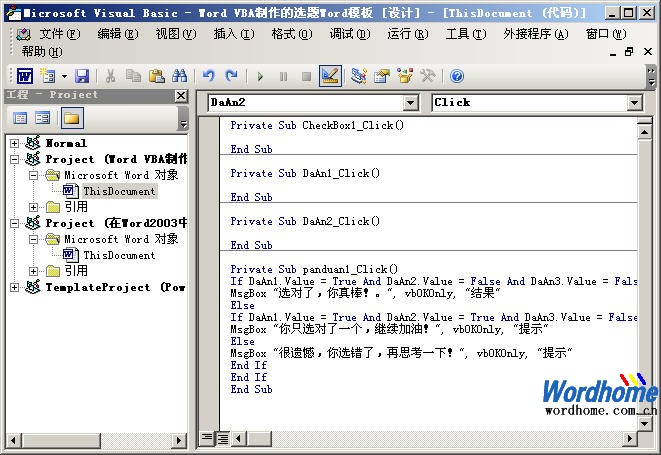Collapse second Microsoft Word 对象 folder
661x455 pixels.
[x=33, y=240]
